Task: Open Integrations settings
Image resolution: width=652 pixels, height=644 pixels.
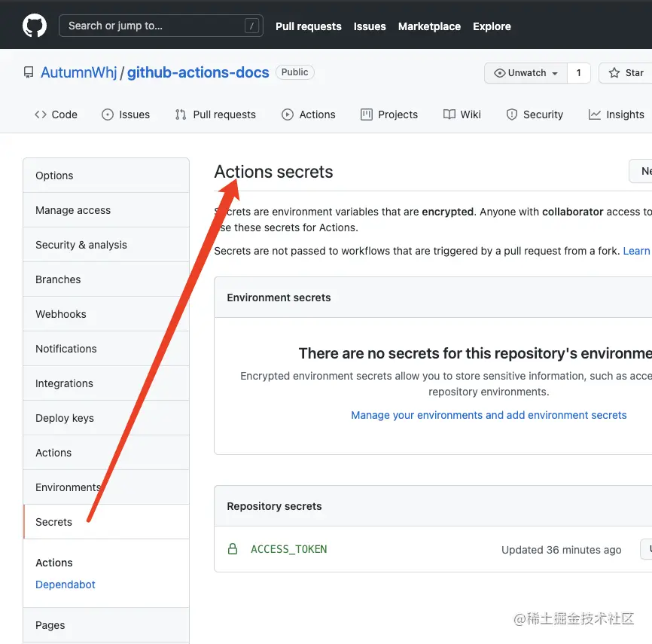Action: [x=106, y=383]
